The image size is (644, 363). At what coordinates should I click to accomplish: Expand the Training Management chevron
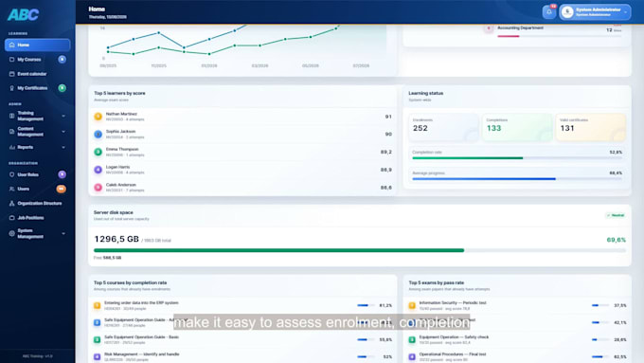pos(63,116)
